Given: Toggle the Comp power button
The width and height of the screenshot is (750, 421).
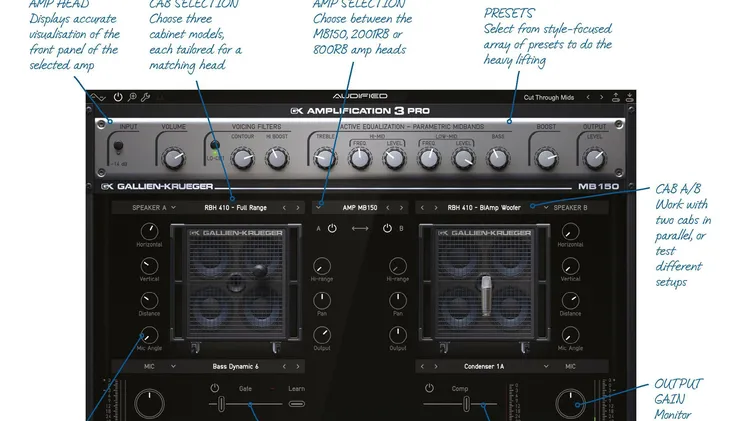Looking at the screenshot, I should pos(429,388).
